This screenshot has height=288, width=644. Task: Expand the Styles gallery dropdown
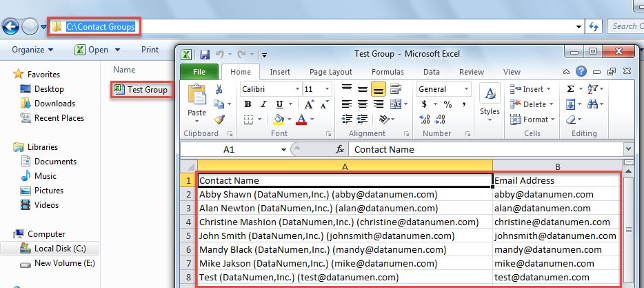pyautogui.click(x=490, y=119)
